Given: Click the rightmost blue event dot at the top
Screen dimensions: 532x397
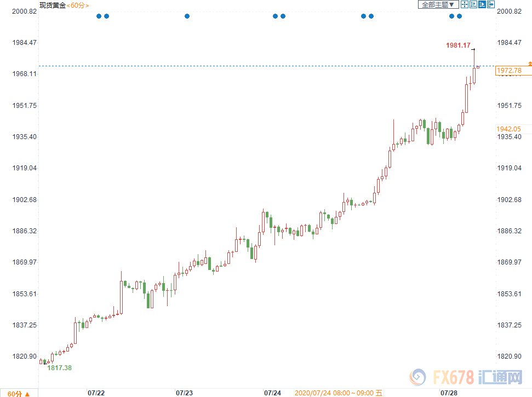Looking at the screenshot, I should pyautogui.click(x=459, y=16).
